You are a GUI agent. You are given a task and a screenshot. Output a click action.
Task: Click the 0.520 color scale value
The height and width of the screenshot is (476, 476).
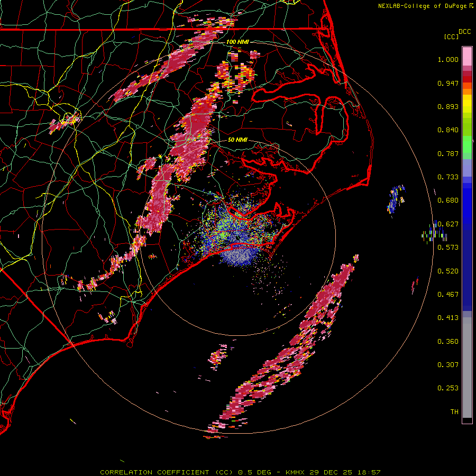448,271
